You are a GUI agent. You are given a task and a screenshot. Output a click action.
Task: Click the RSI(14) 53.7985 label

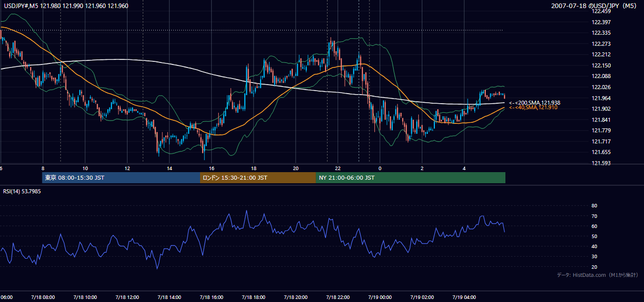click(22, 191)
